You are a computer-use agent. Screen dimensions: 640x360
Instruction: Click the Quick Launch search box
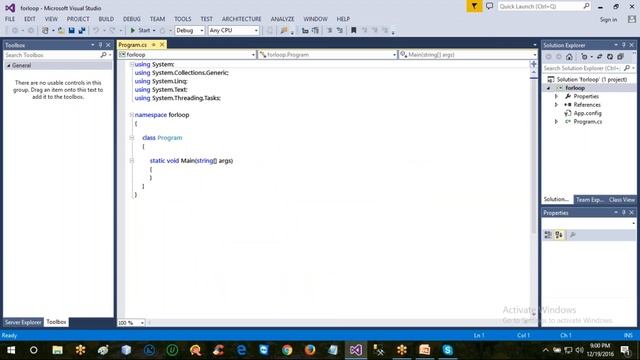[544, 6]
